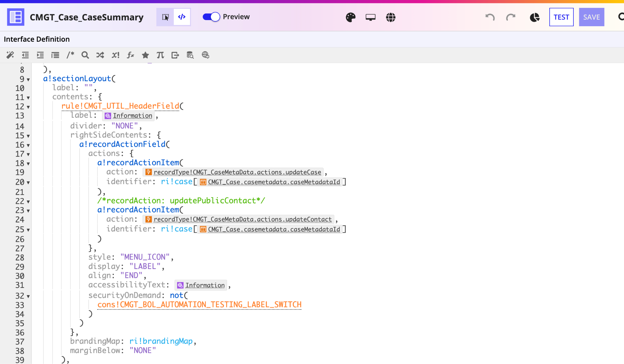The width and height of the screenshot is (624, 364).
Task: Open the cons!CMGT_BOL_AUTOMATION_TESTING_LABEL_SWITCH constant
Action: (199, 305)
